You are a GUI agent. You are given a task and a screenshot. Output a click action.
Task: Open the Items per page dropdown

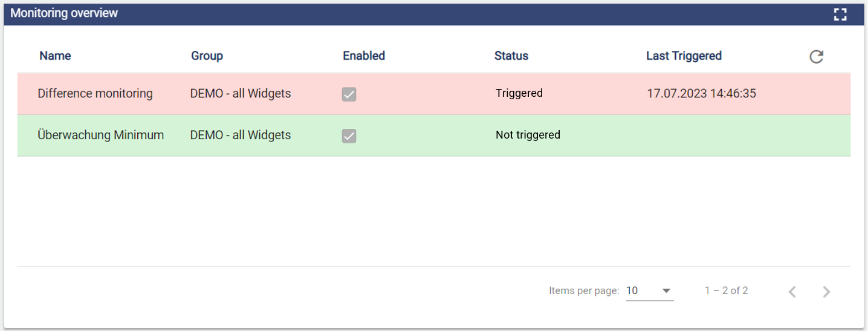(x=649, y=291)
